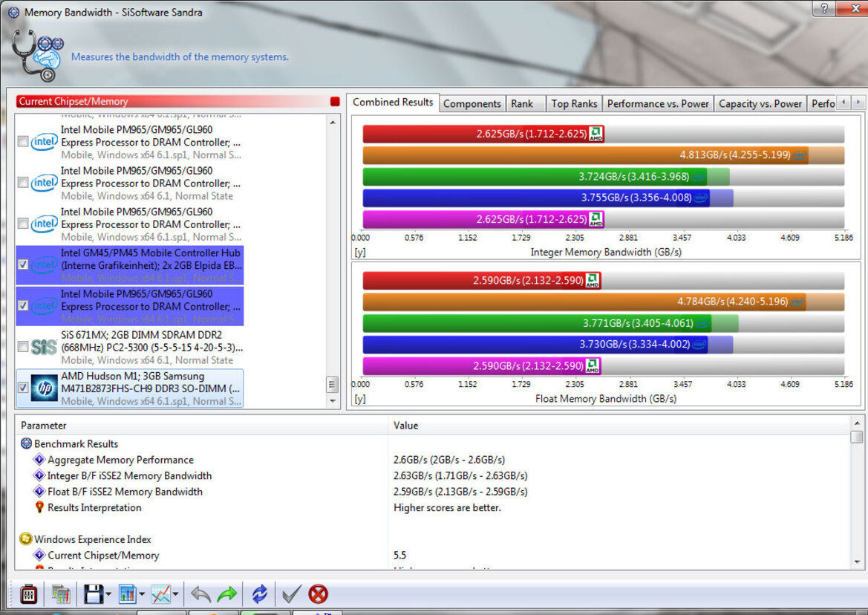This screenshot has height=615, width=868.
Task: Click the red square in Current Chipset/Memory header
Action: click(335, 101)
